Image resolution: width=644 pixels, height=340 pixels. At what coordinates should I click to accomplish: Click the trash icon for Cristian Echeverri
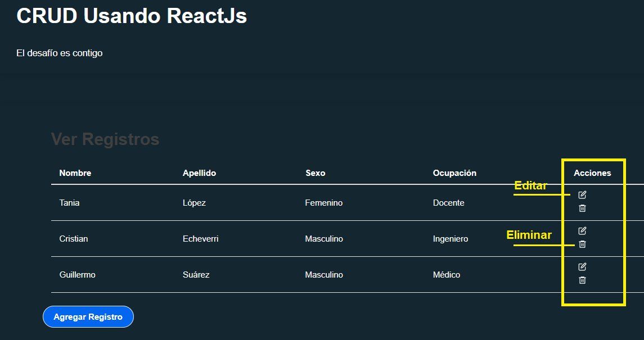[582, 244]
